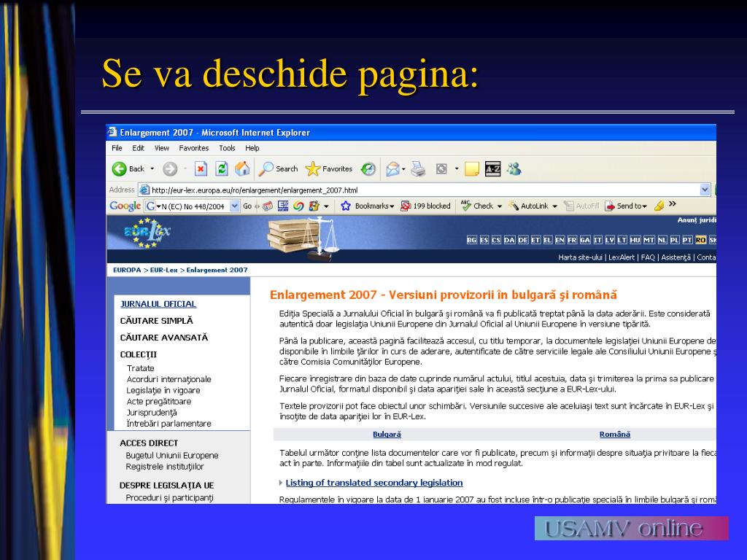Click the Bulgară column link
The width and height of the screenshot is (747, 560).
pos(387,435)
